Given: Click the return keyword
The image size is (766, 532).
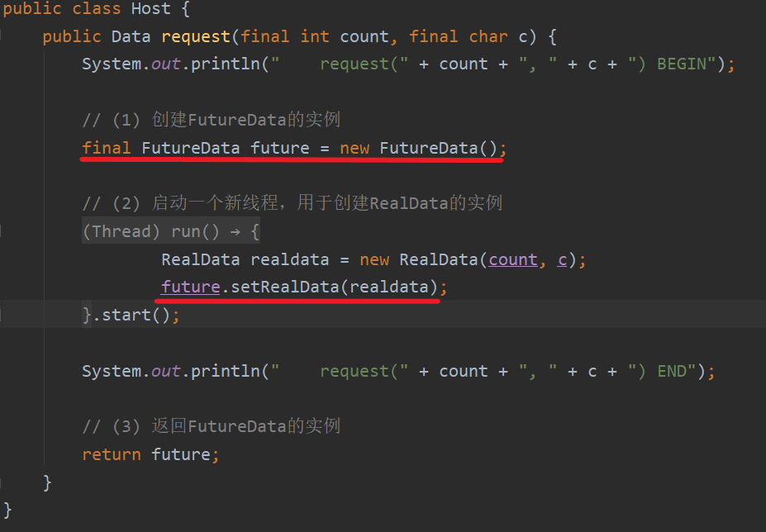Looking at the screenshot, I should pos(112,455).
